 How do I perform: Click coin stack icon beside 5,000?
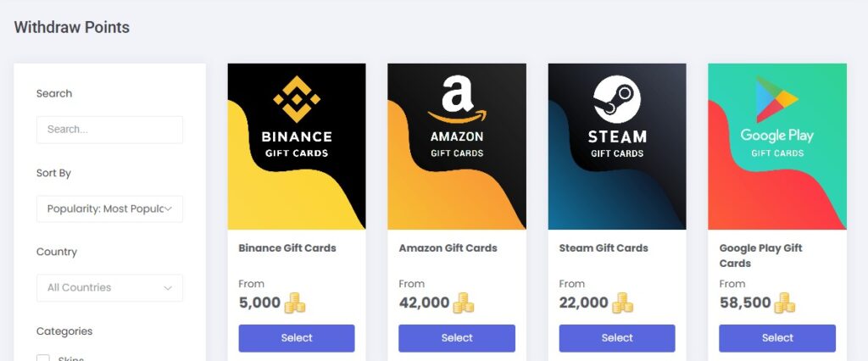(x=294, y=303)
